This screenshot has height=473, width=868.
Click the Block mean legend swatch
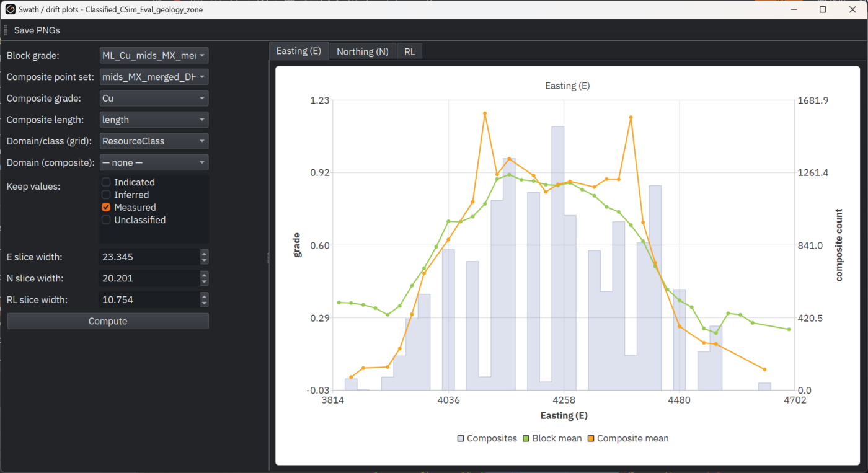pyautogui.click(x=526, y=439)
